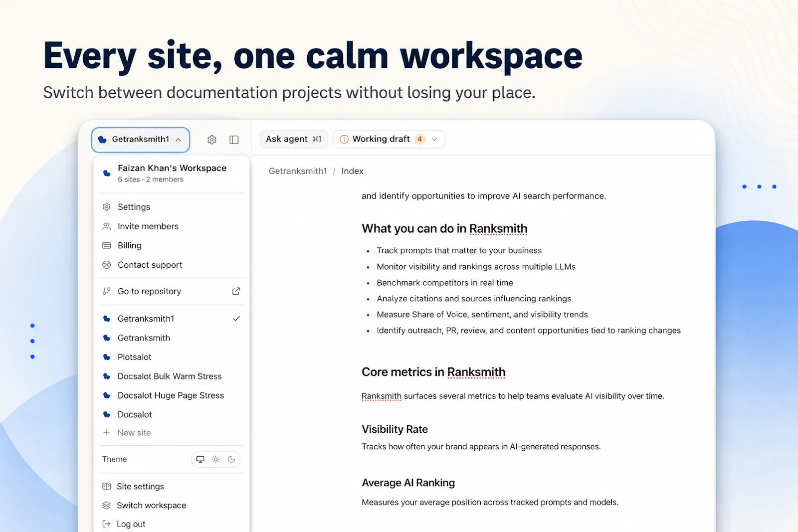Open Site settings menu item
798x532 pixels.
pos(171,486)
